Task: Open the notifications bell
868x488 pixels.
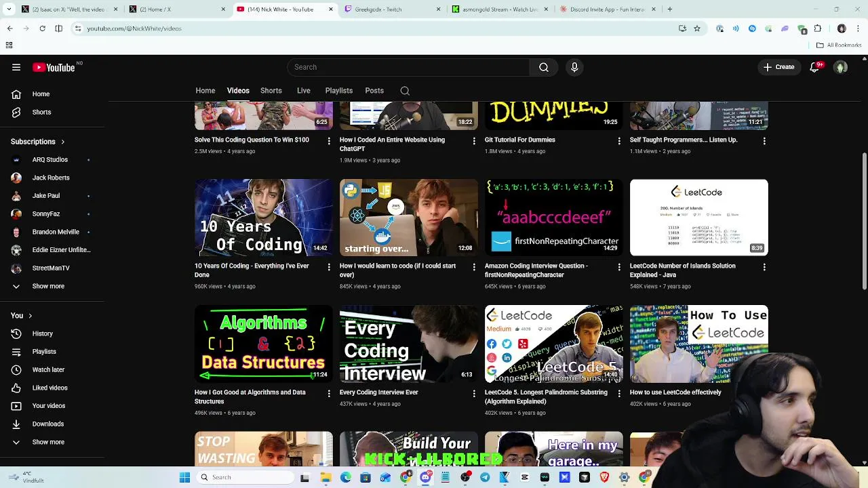Action: point(814,67)
